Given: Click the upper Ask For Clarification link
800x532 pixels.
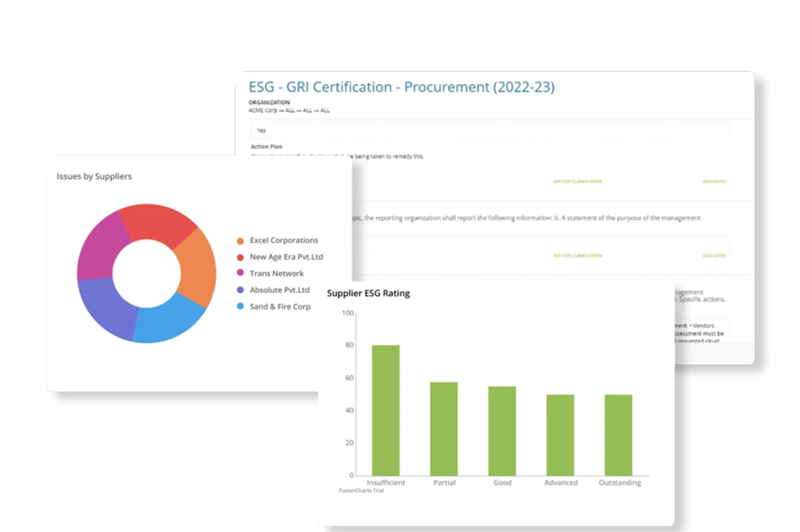Looking at the screenshot, I should click(x=578, y=182).
